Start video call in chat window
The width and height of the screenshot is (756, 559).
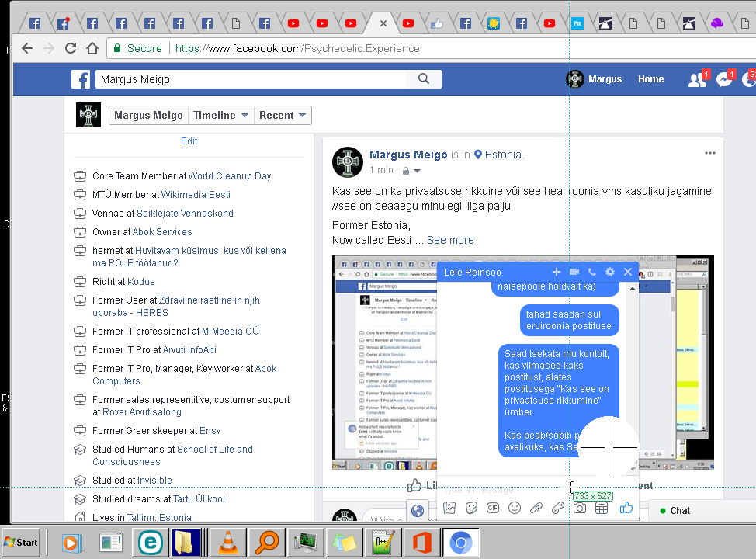coord(574,272)
